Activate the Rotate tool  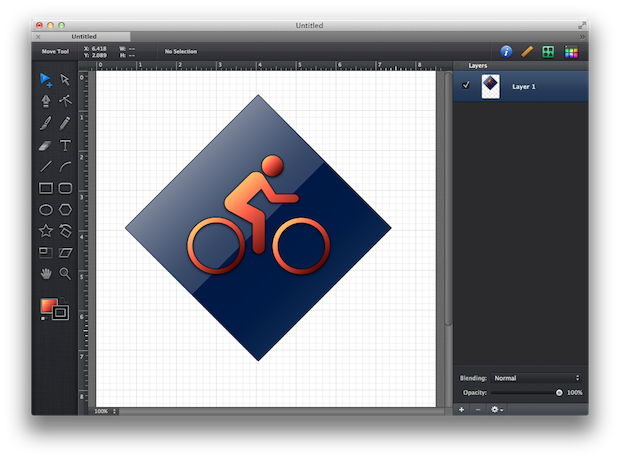[65, 231]
